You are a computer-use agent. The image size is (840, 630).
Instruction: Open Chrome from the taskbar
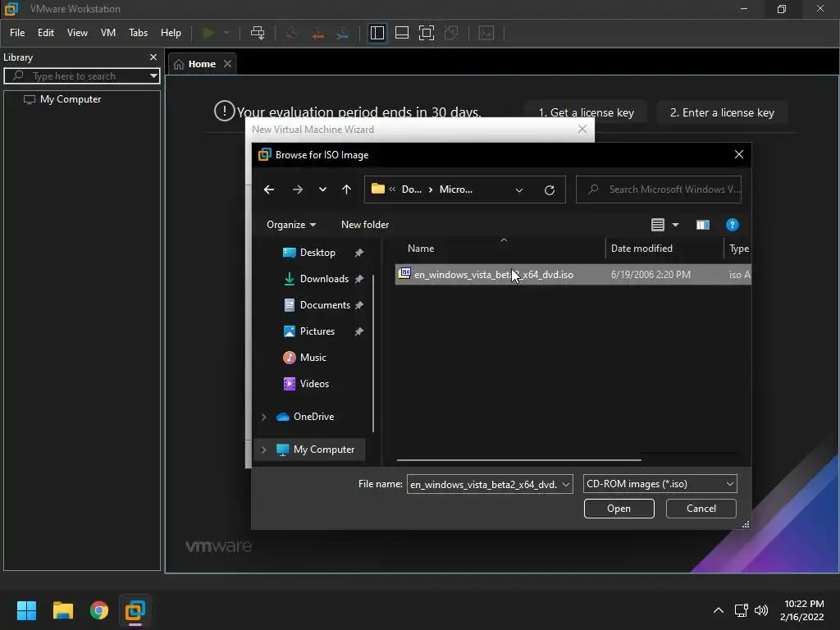pyautogui.click(x=99, y=610)
